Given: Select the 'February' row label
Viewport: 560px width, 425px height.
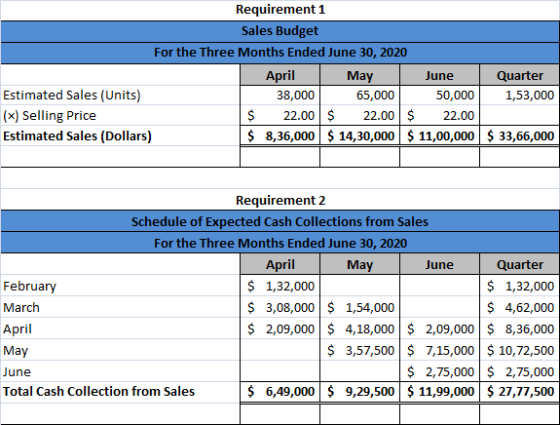Looking at the screenshot, I should tap(30, 286).
